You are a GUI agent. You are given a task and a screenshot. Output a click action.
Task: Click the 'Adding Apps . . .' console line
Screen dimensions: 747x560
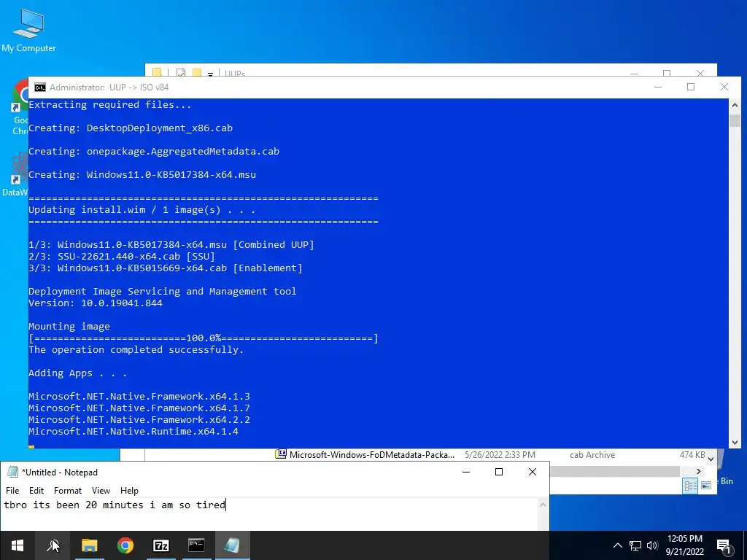[77, 373]
